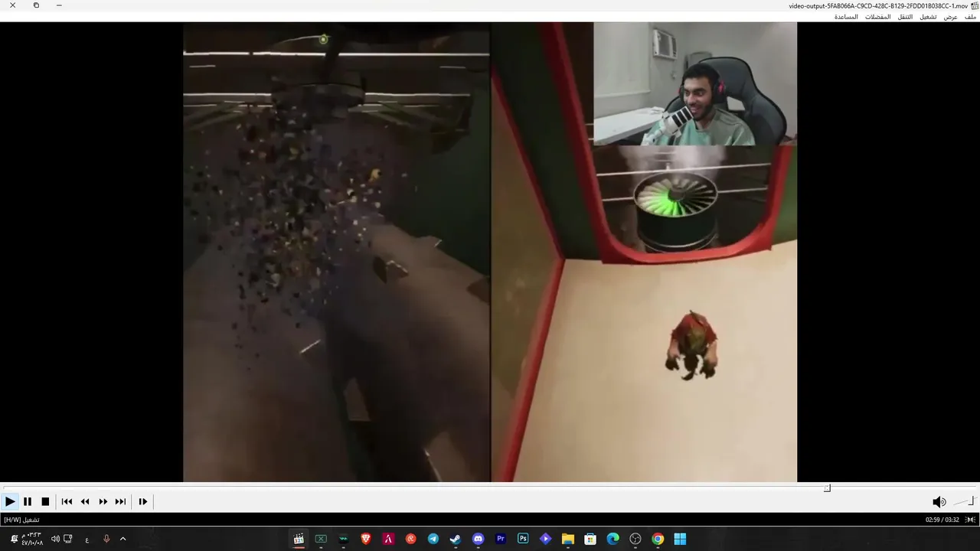
Task: Click the video-output .mov file name in title
Action: coord(878,5)
